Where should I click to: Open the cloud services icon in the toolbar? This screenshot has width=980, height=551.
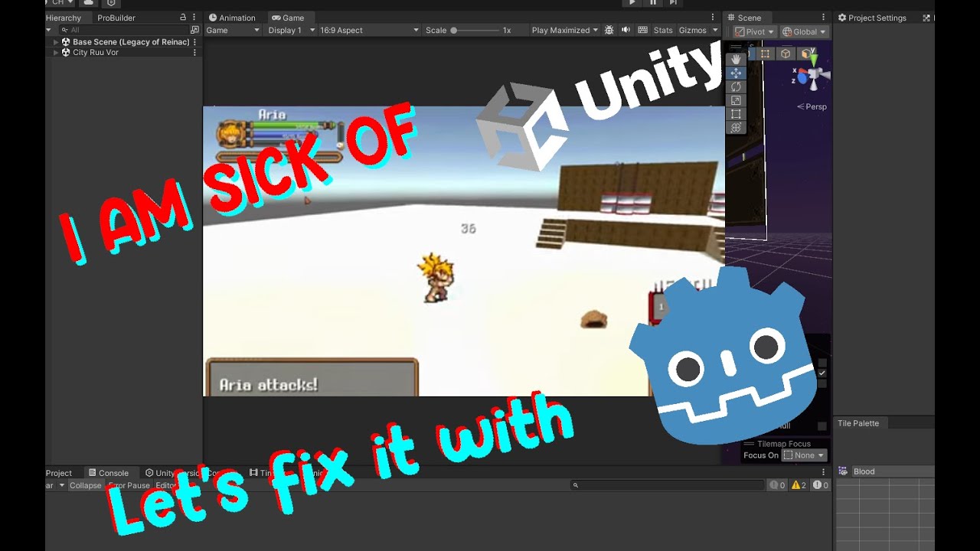coord(89,3)
